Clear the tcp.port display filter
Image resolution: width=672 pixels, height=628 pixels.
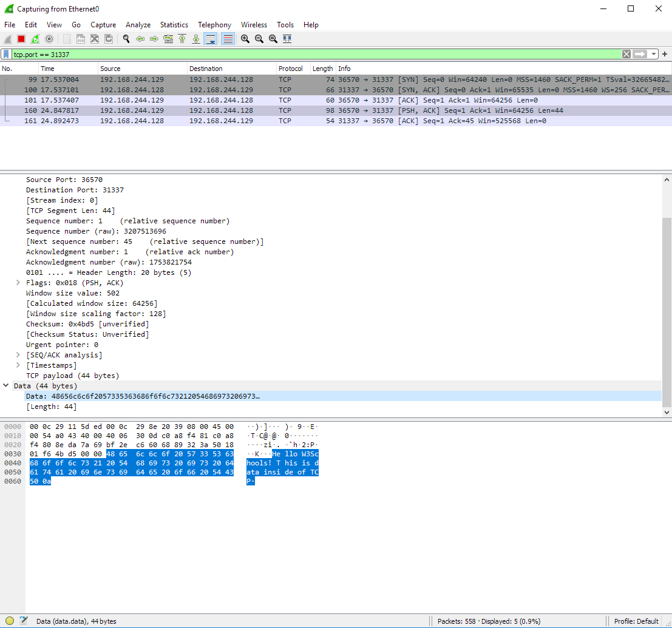pyautogui.click(x=626, y=54)
